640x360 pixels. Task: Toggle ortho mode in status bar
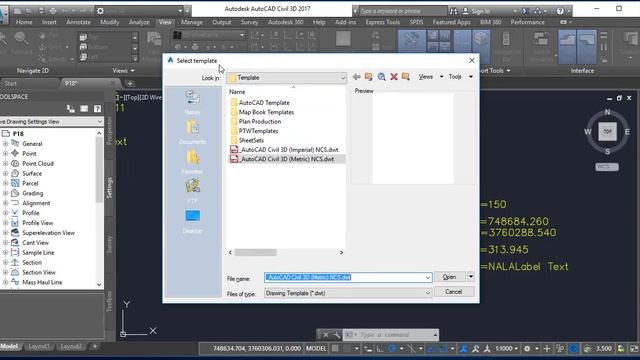380,349
